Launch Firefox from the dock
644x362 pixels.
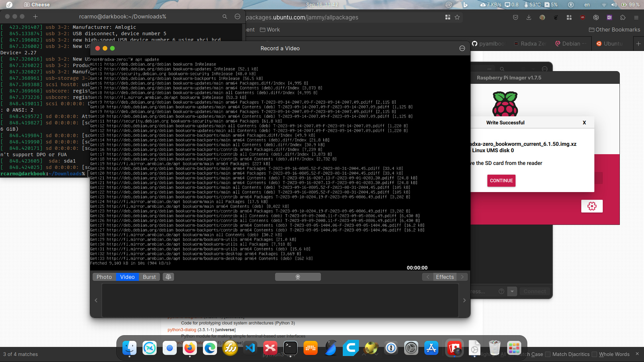point(190,348)
